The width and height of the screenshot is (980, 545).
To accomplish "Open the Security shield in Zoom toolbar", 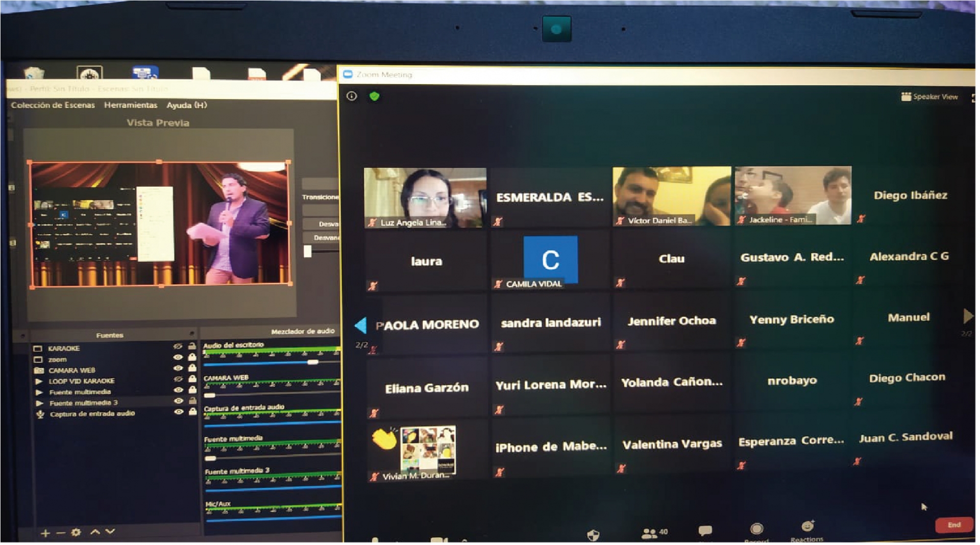I will point(593,534).
